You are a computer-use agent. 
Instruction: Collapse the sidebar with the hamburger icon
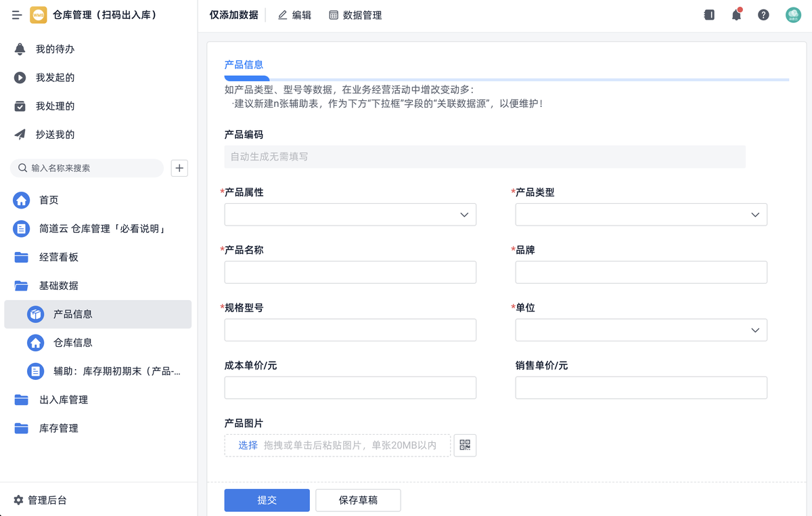tap(16, 14)
